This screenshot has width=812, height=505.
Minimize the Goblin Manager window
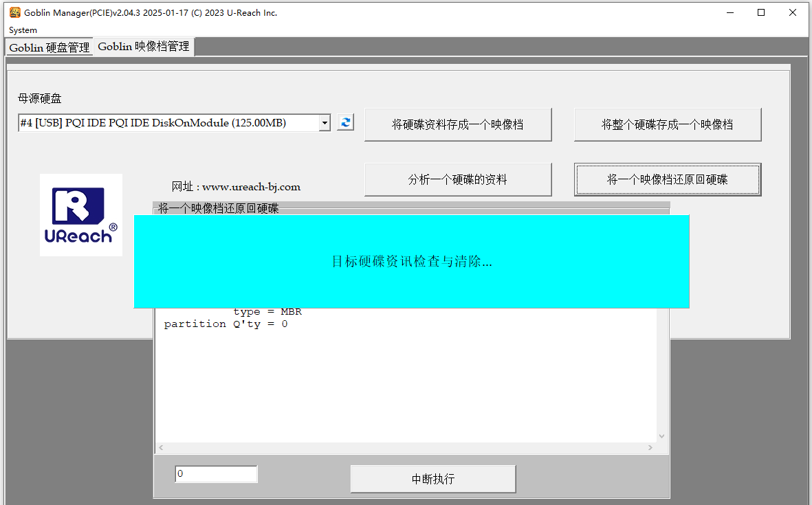click(730, 12)
